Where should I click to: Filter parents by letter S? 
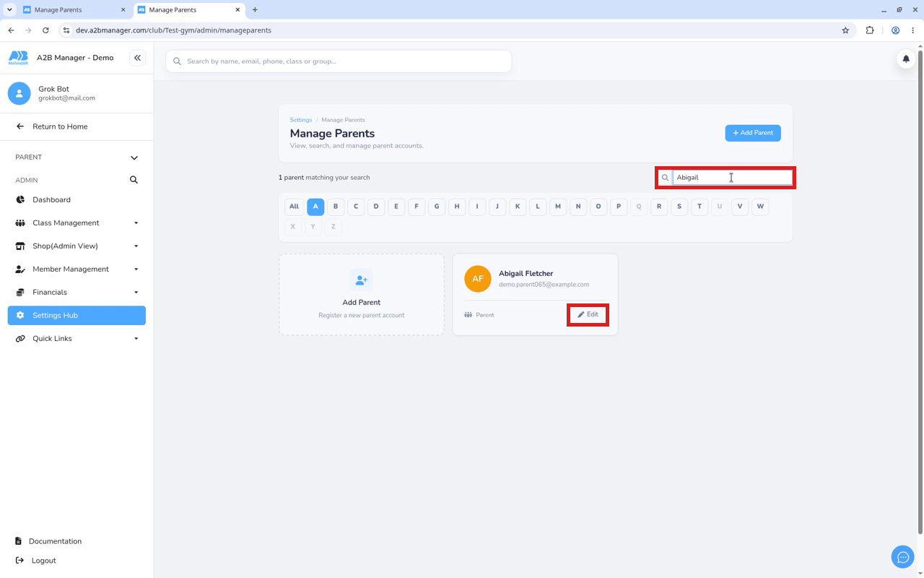pyautogui.click(x=679, y=207)
